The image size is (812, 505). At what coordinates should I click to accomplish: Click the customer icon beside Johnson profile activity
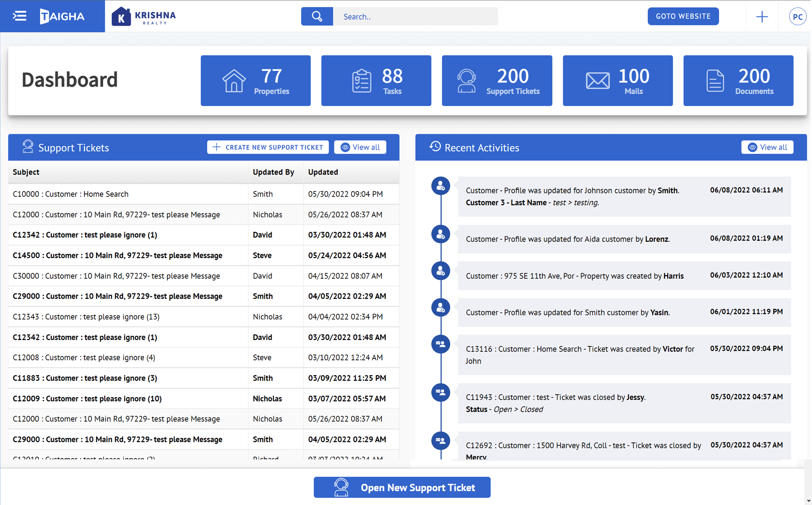click(x=441, y=186)
